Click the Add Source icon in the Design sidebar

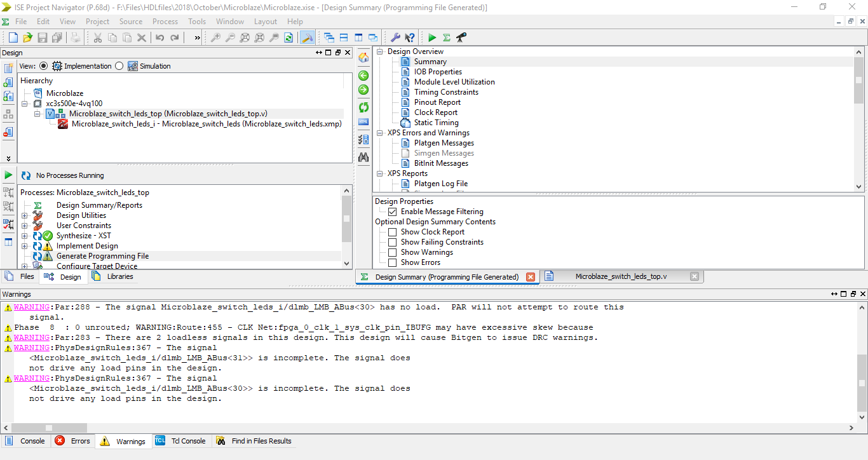pos(8,82)
